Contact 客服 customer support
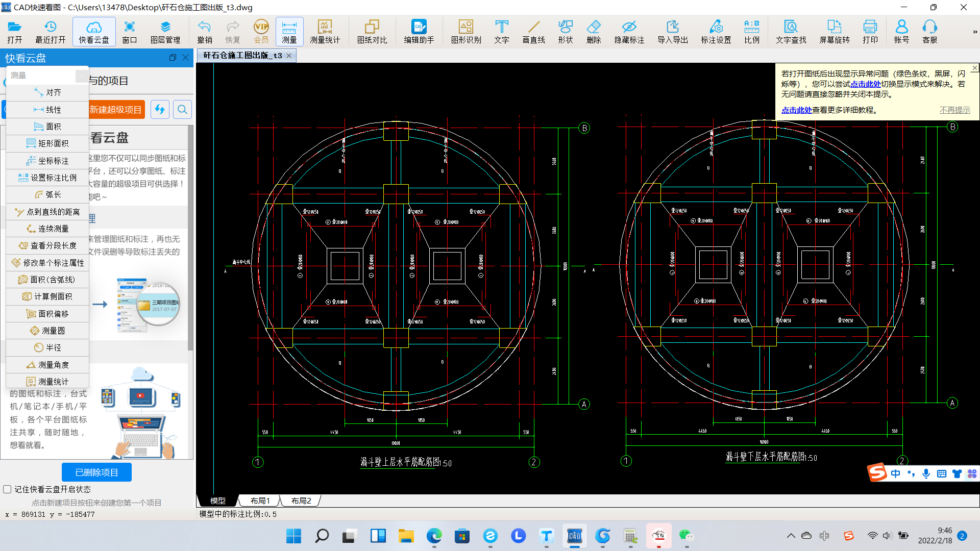This screenshot has width=980, height=551. 930,32
